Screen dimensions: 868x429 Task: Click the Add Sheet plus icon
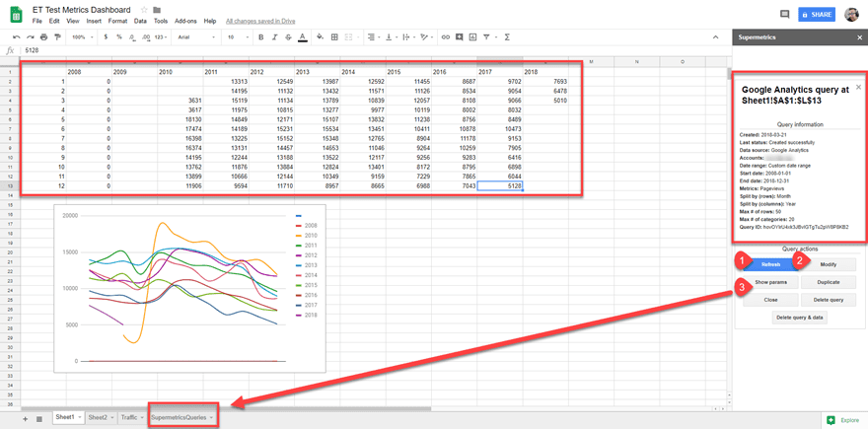(x=25, y=419)
